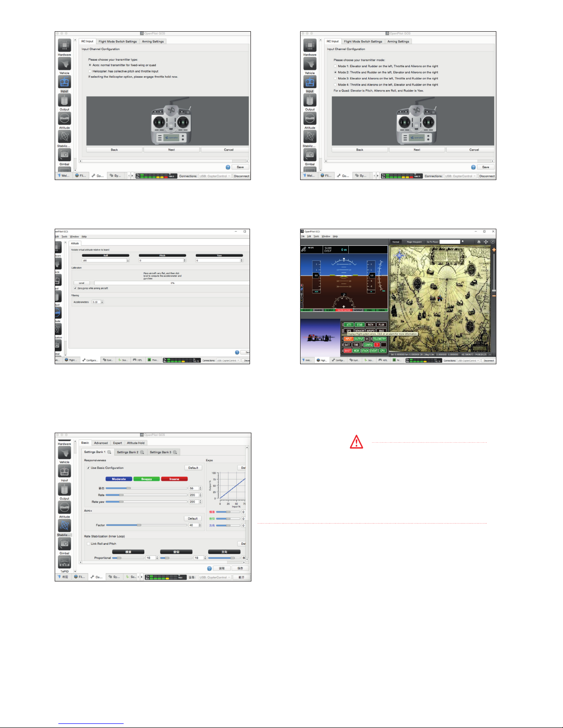
Task: Open Output icon in transmitter mode window
Action: tap(310, 100)
